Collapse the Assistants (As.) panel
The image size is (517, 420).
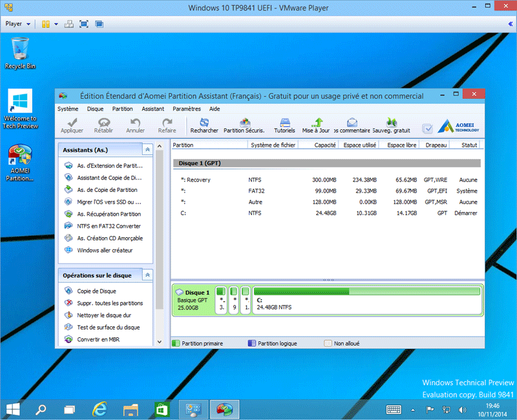tap(148, 150)
